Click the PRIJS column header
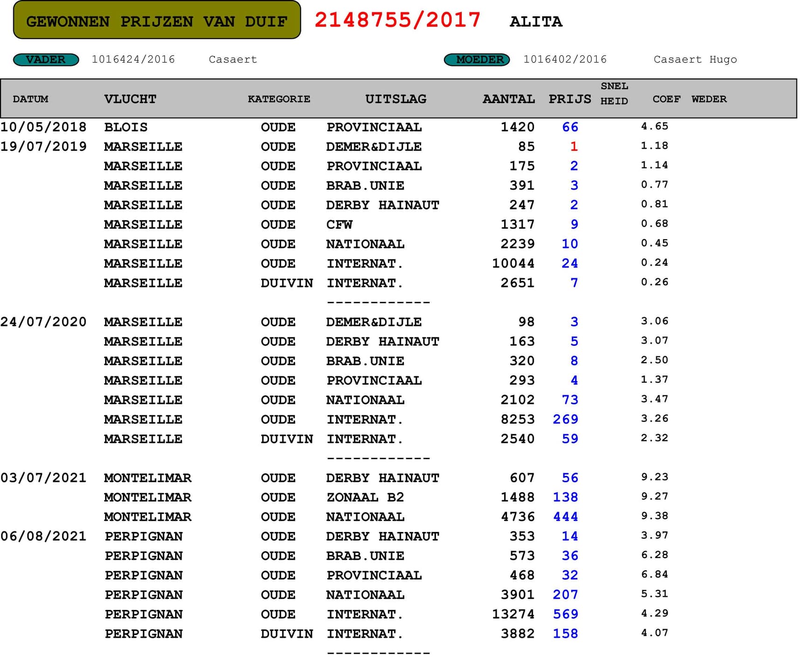803x672 pixels. click(x=570, y=99)
